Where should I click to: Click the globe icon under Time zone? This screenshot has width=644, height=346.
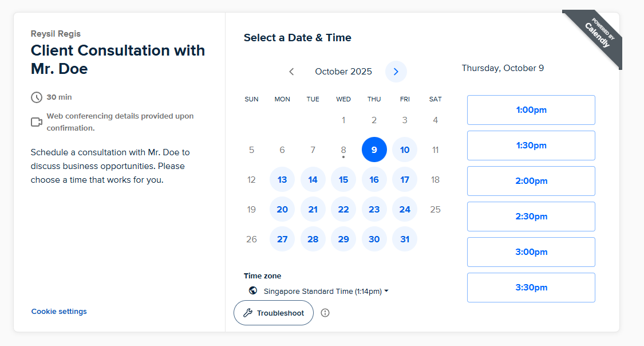253,290
